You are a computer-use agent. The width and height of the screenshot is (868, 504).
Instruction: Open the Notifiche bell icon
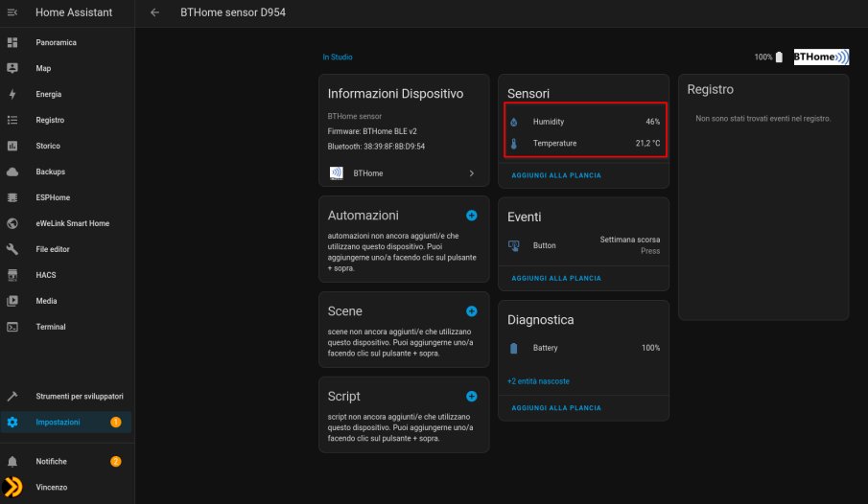12,462
